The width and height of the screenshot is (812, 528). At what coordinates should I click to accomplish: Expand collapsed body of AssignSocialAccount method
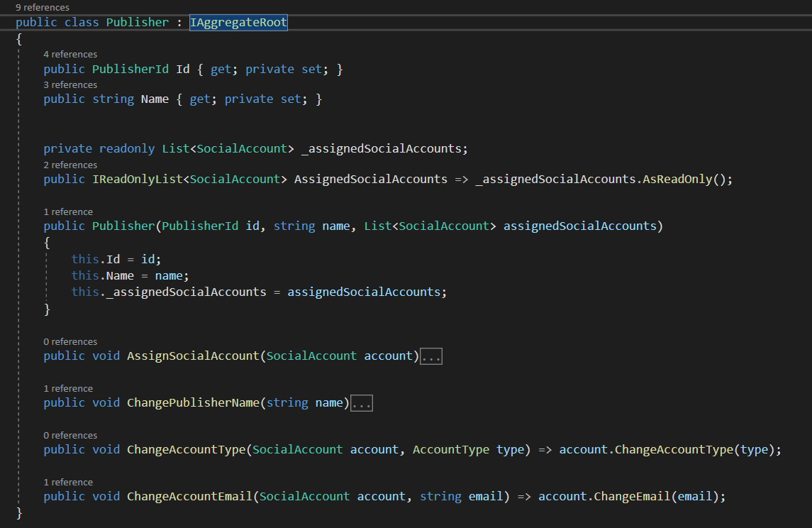[431, 356]
